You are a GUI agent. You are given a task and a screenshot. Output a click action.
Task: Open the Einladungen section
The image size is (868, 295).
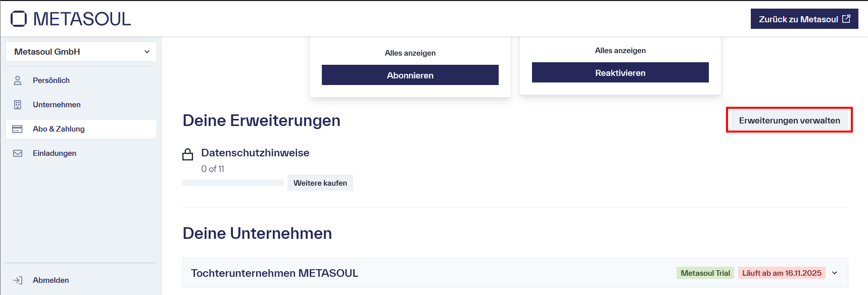click(x=55, y=153)
